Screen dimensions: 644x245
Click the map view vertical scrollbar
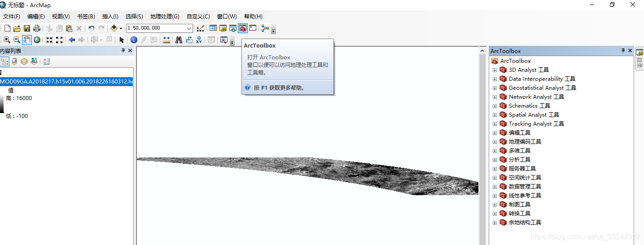click(483, 145)
